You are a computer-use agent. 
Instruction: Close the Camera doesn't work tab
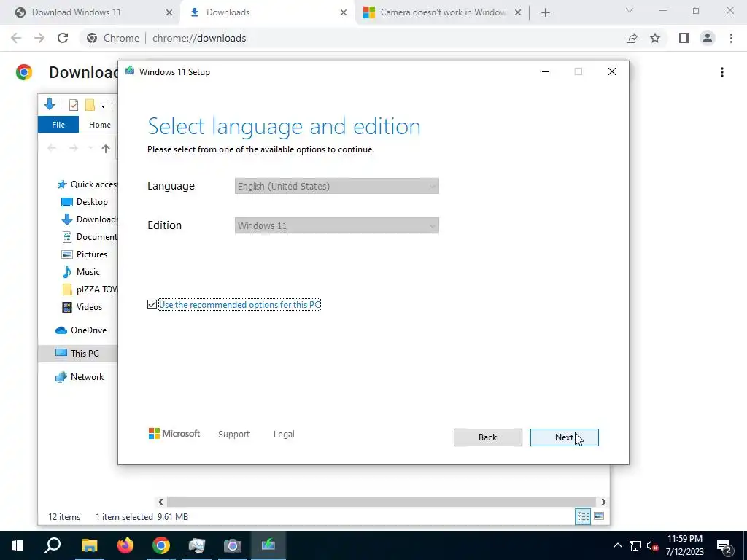518,12
